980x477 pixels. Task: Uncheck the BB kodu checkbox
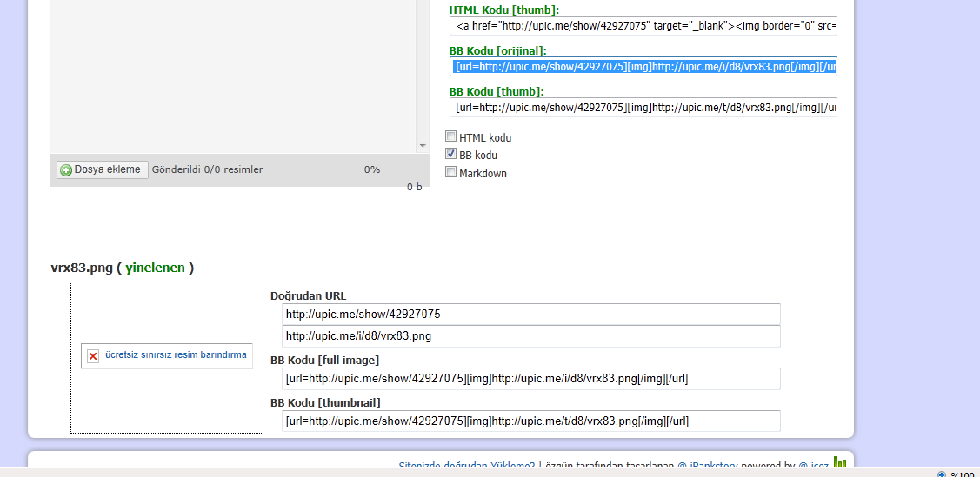(450, 154)
